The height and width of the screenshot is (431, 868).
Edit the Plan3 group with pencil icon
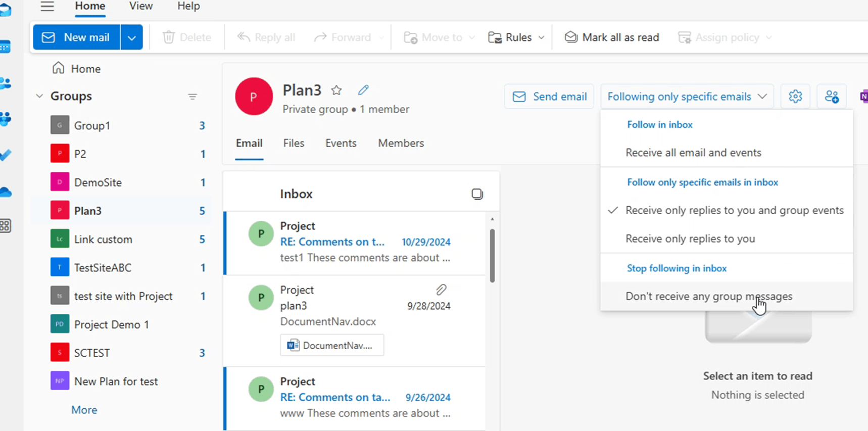coord(363,90)
